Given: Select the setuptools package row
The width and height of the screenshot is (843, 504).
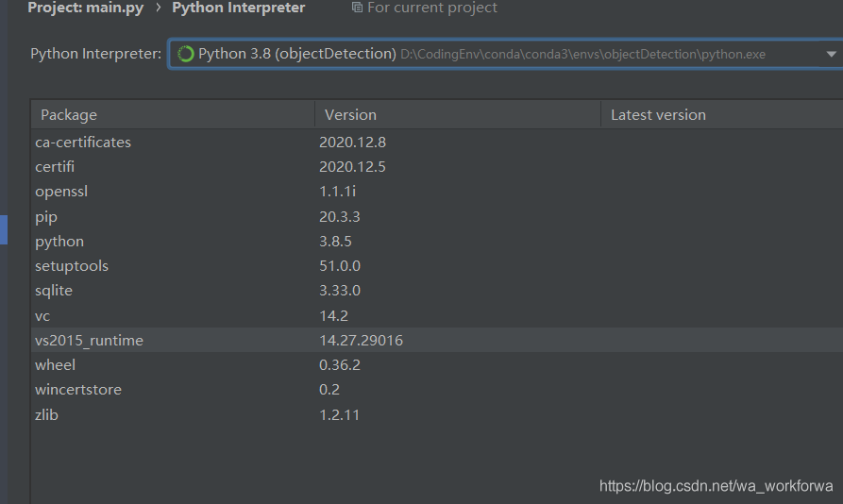Looking at the screenshot, I should 437,266.
